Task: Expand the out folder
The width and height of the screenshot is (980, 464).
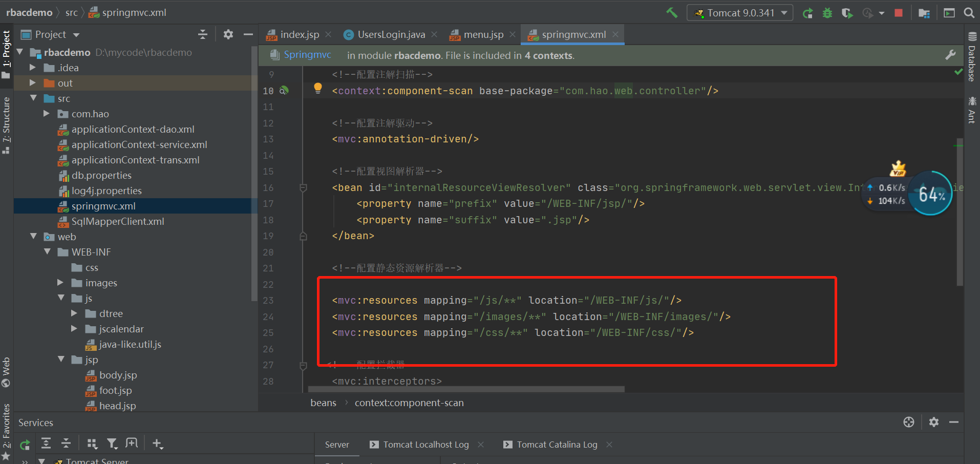Action: tap(33, 83)
